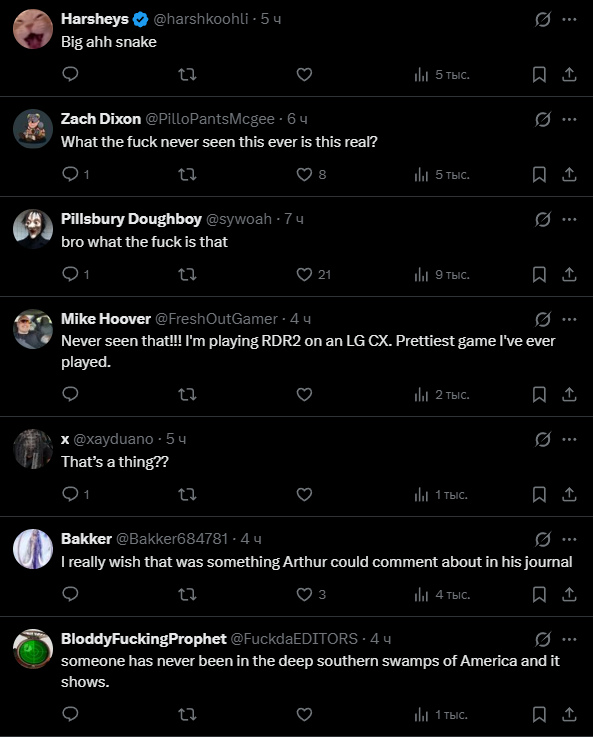Reply to Harsheys' Big ahh snake tweet

[70, 74]
